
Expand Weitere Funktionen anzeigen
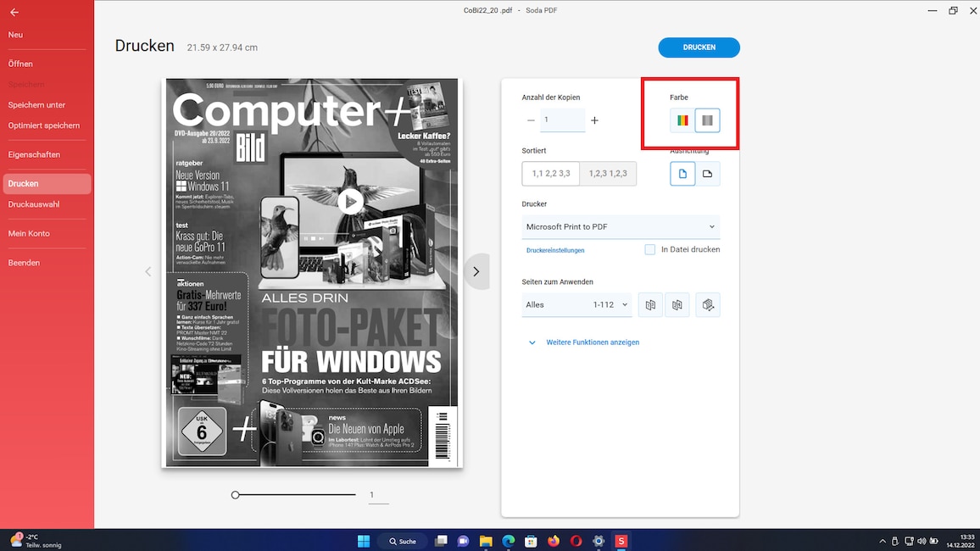[584, 342]
